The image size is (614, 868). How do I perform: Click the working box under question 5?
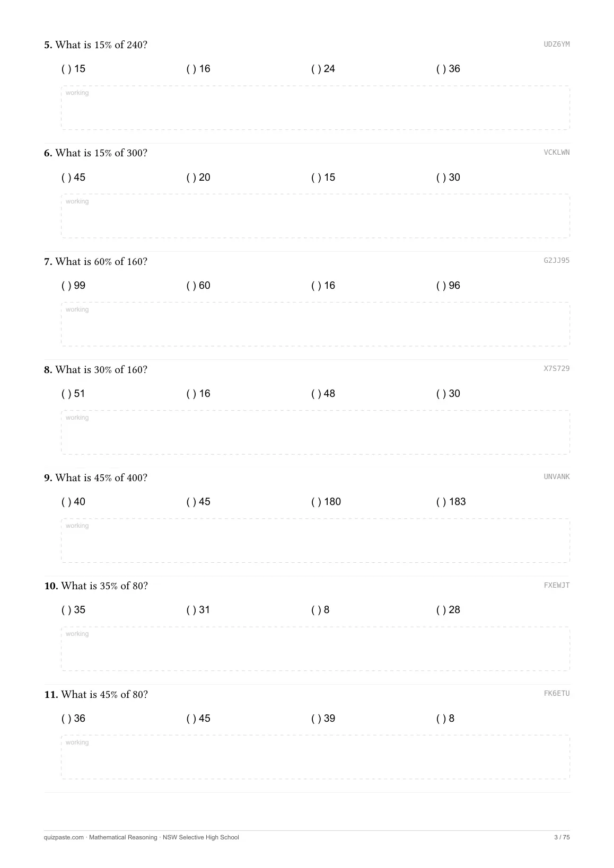tap(315, 108)
